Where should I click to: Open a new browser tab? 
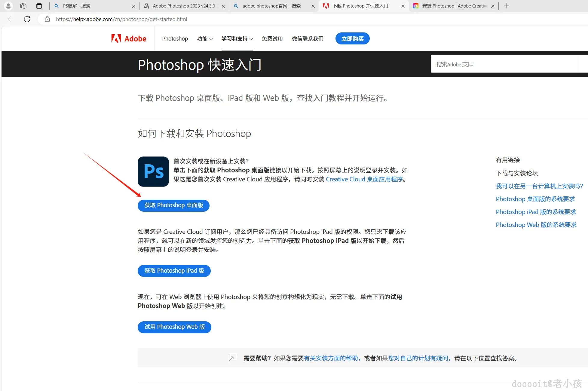coord(507,6)
